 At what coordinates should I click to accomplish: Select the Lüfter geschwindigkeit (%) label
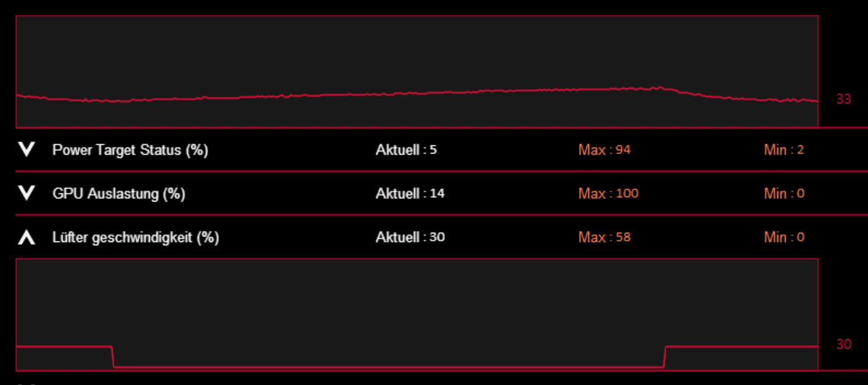(135, 238)
